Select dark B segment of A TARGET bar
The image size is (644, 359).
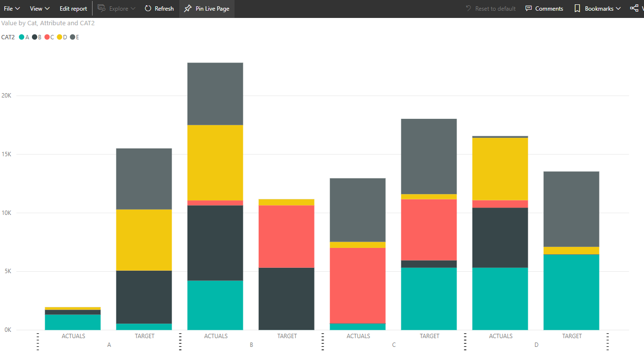[x=144, y=297]
